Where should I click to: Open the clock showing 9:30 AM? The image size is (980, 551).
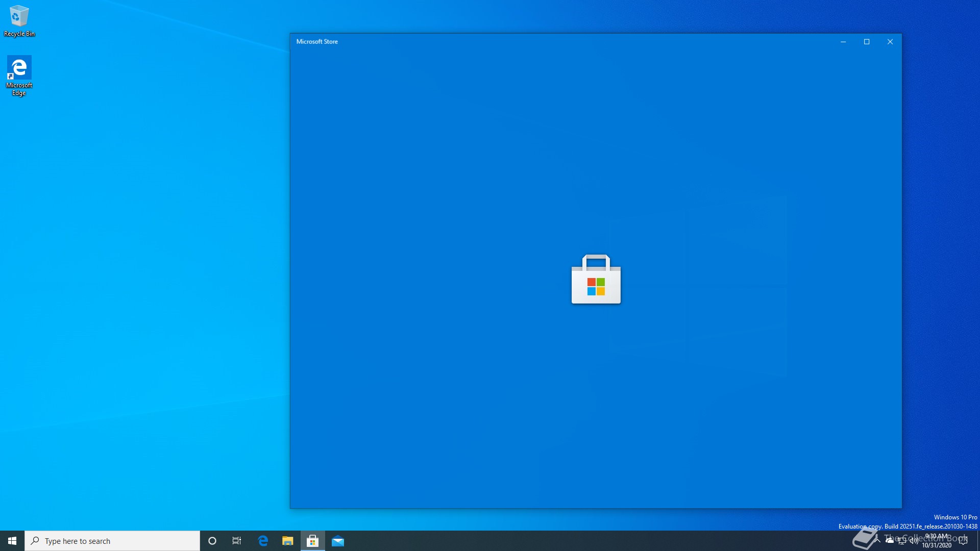pos(937,541)
